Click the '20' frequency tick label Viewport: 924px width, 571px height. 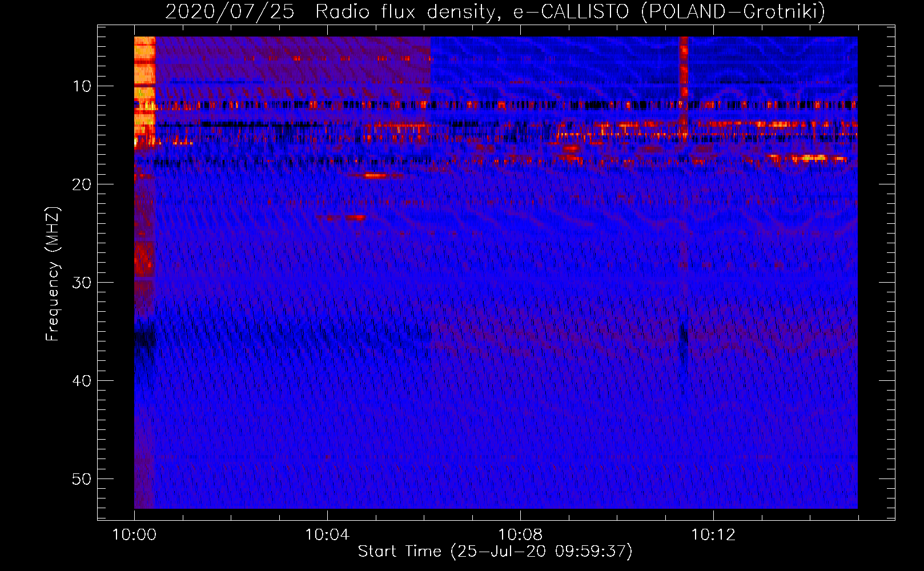[x=82, y=184]
